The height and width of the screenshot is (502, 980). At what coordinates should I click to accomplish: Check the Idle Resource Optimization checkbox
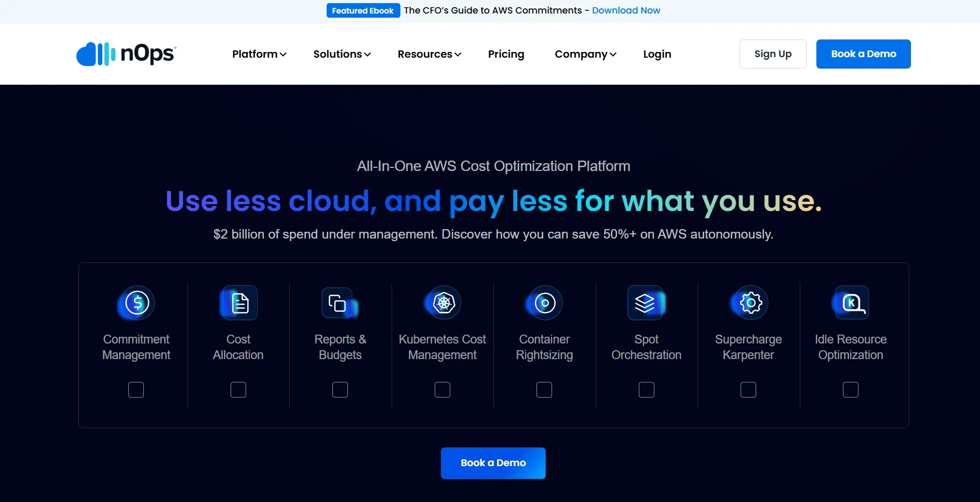click(x=851, y=390)
